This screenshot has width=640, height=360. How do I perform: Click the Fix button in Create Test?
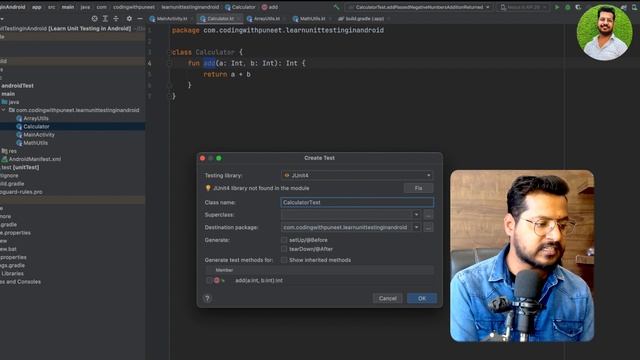[418, 188]
